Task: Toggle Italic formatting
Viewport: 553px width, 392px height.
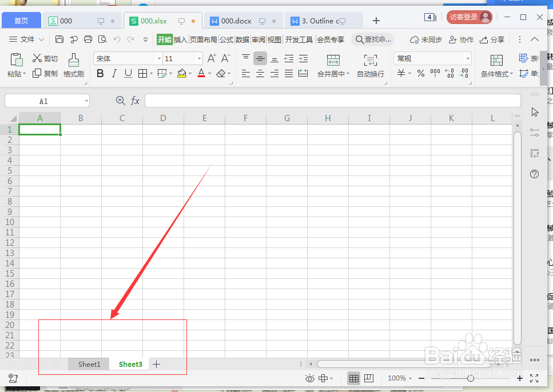Action: pyautogui.click(x=114, y=73)
